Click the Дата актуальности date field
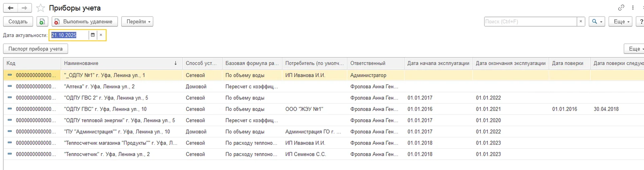 [x=69, y=35]
